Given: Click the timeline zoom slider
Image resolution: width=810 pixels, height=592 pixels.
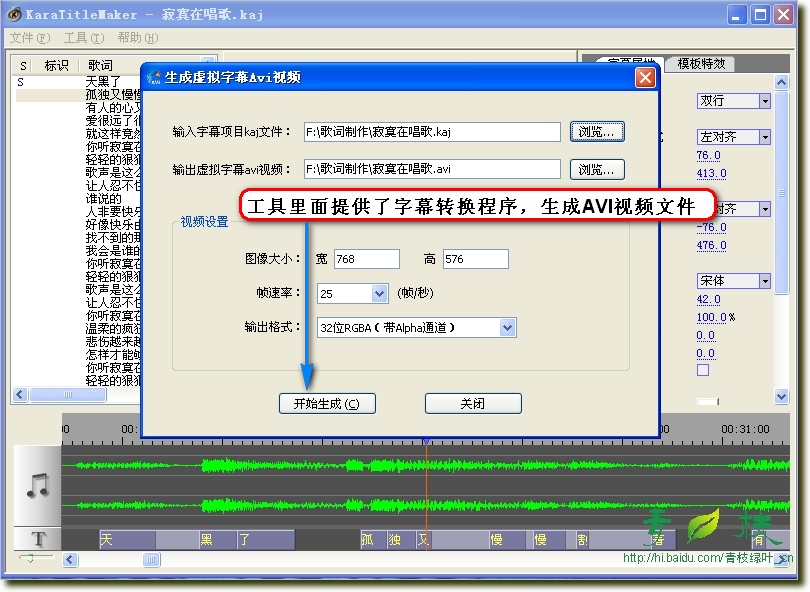Looking at the screenshot, I should 30,558.
